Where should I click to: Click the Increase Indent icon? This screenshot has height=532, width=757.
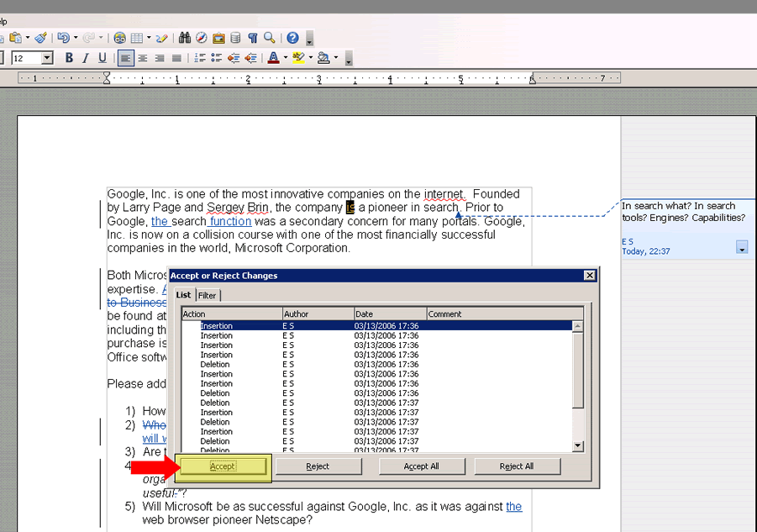250,59
